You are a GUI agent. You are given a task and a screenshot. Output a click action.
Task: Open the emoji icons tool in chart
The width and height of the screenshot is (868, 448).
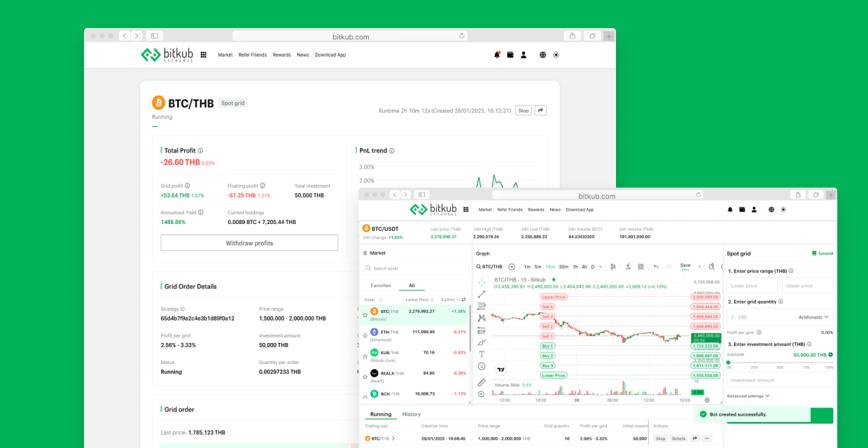tap(482, 366)
